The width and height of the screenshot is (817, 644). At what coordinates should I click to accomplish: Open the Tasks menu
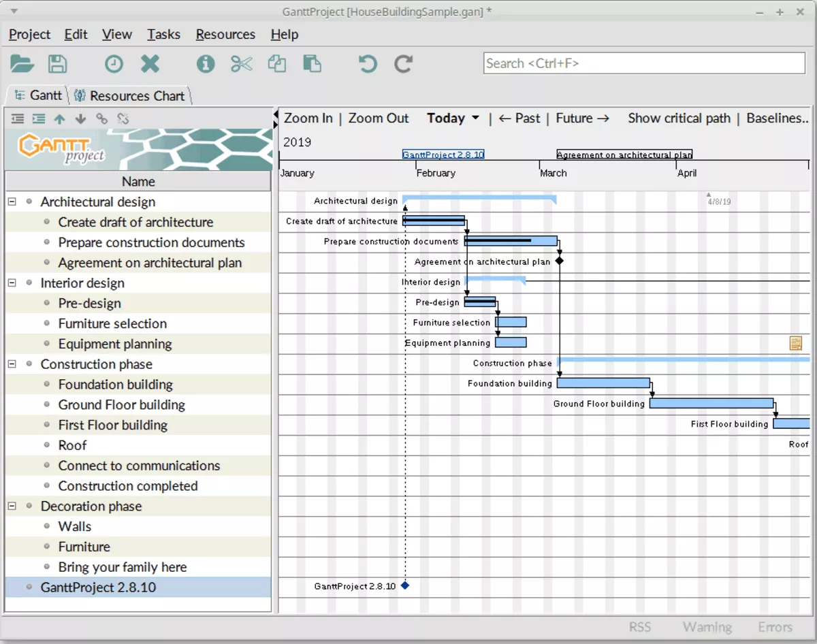[163, 34]
